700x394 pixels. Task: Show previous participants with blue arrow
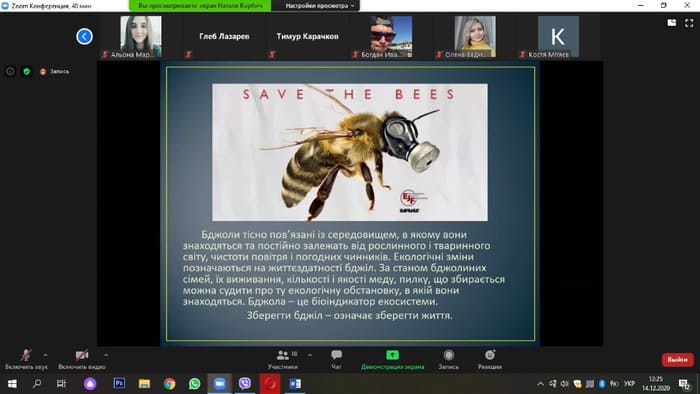tap(84, 36)
